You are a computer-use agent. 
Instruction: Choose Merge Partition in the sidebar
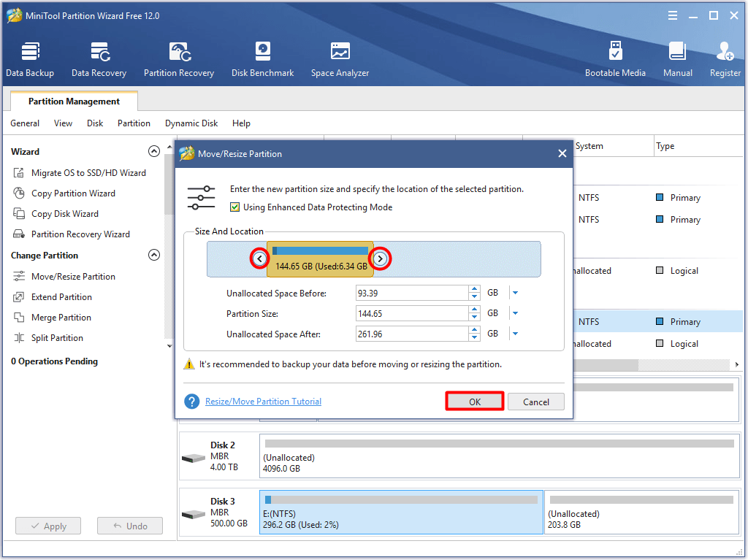[x=61, y=318]
